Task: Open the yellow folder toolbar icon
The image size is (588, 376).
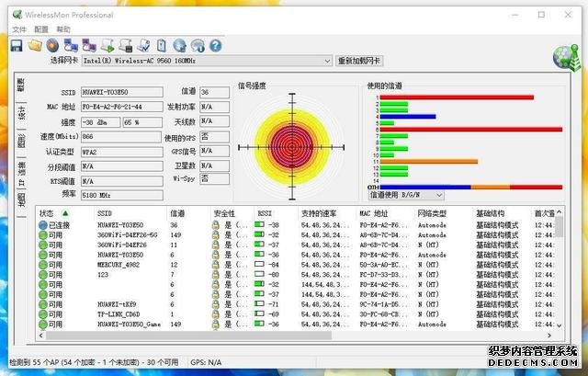Action: 35,45
